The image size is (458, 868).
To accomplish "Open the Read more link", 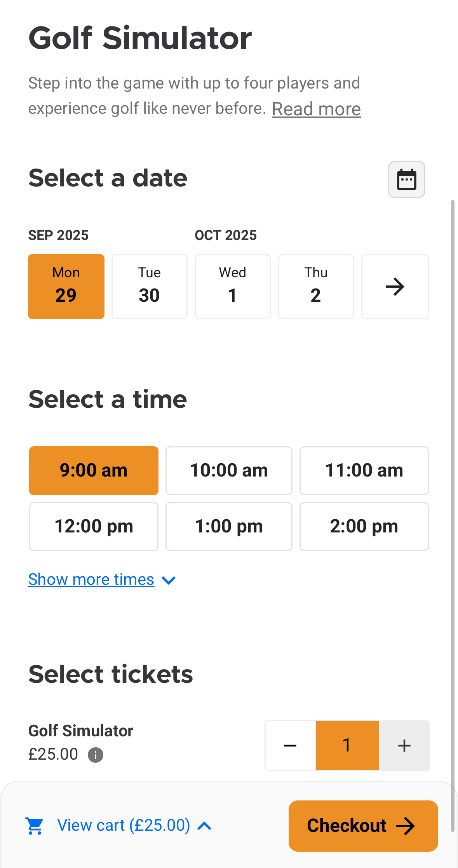I will click(316, 109).
